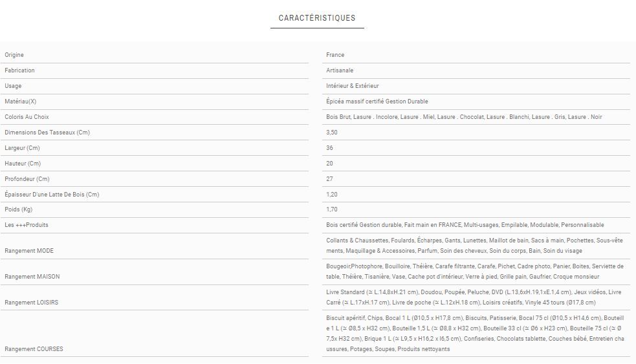636x364 pixels.
Task: Click the Rangement MAISON items text
Action: point(475,272)
